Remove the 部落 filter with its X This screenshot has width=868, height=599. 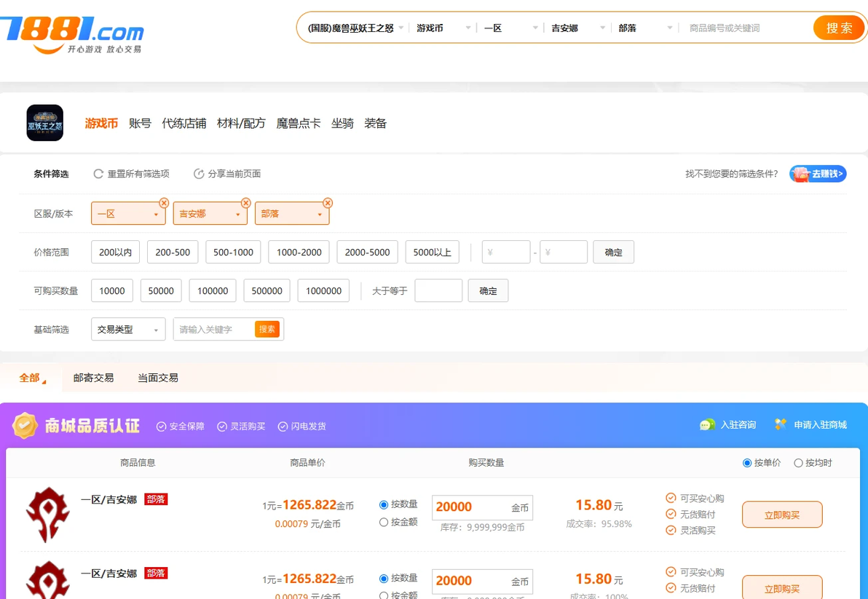coord(328,203)
